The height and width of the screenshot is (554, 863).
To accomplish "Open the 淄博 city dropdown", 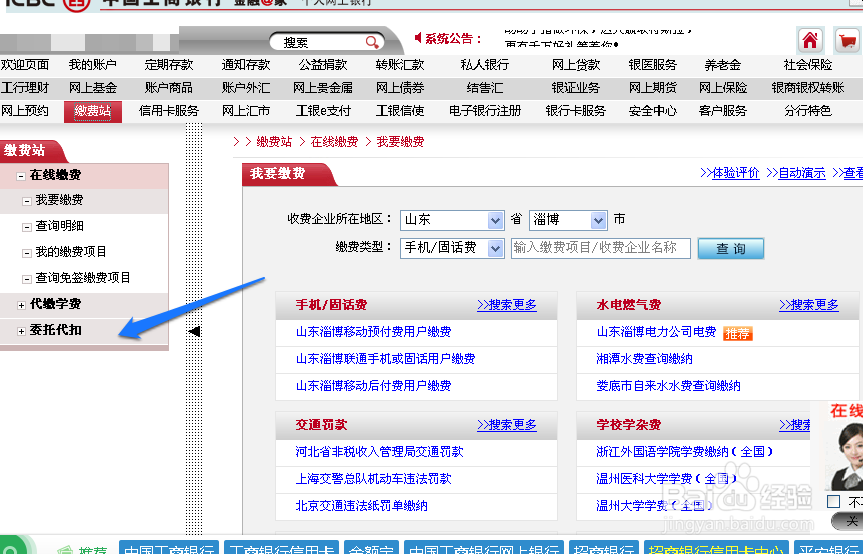I will coord(568,220).
